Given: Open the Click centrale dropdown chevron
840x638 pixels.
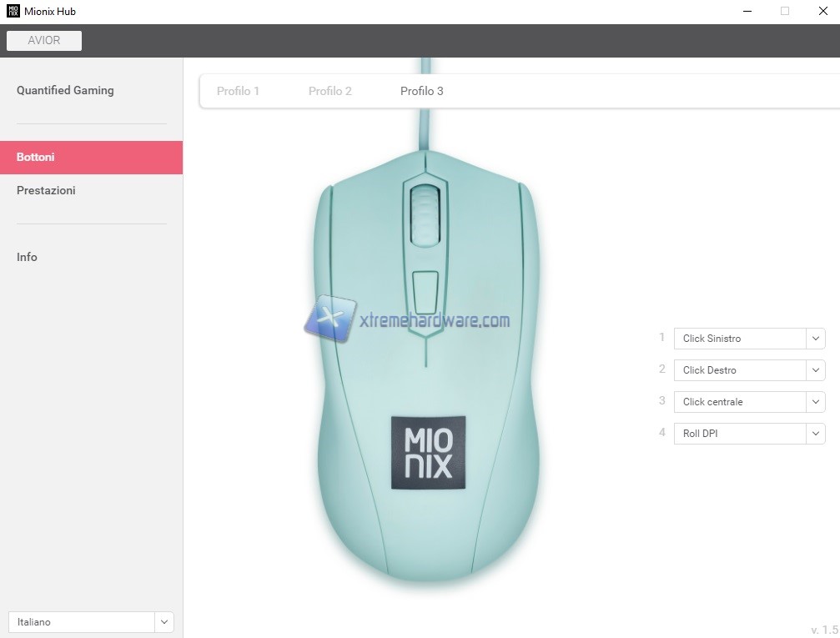Looking at the screenshot, I should click(815, 402).
